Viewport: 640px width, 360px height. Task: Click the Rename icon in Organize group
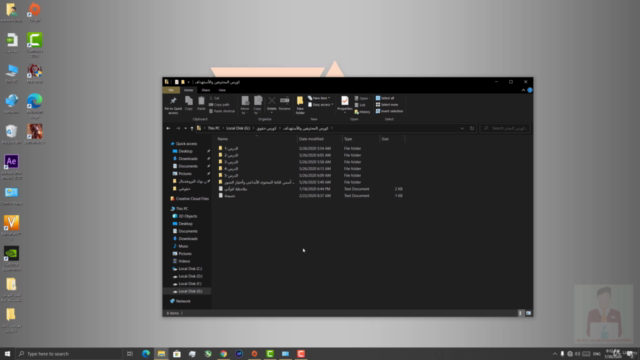coord(284,104)
